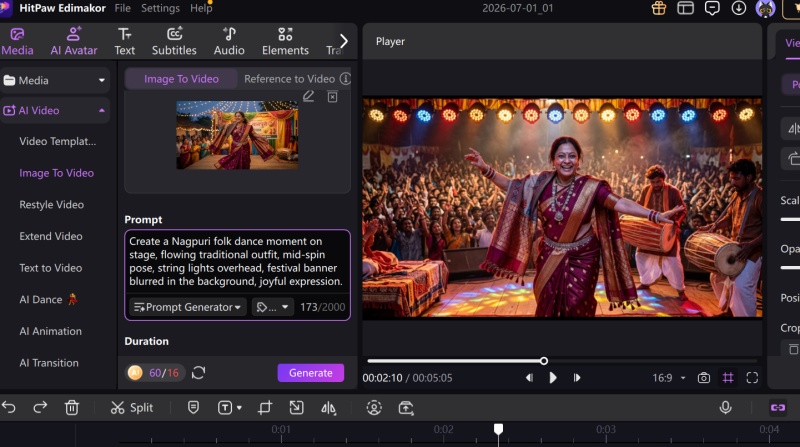800x447 pixels.
Task: Open the Elements tab
Action: tap(285, 42)
